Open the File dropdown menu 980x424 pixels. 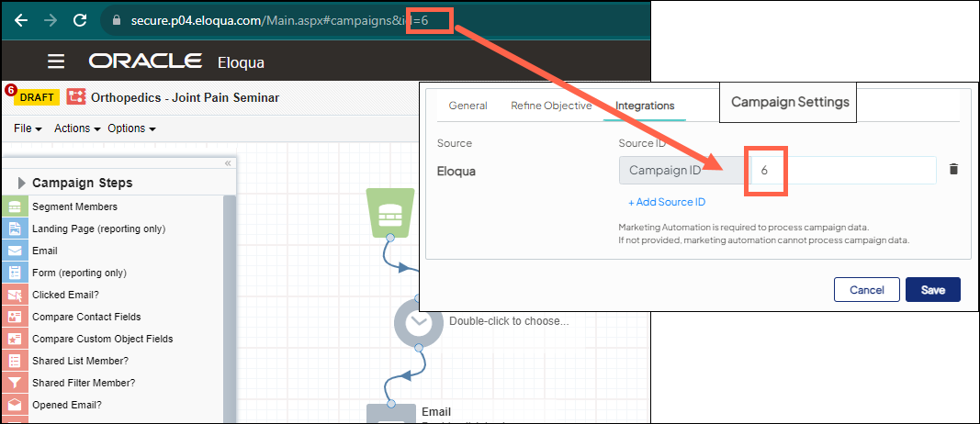pyautogui.click(x=28, y=128)
